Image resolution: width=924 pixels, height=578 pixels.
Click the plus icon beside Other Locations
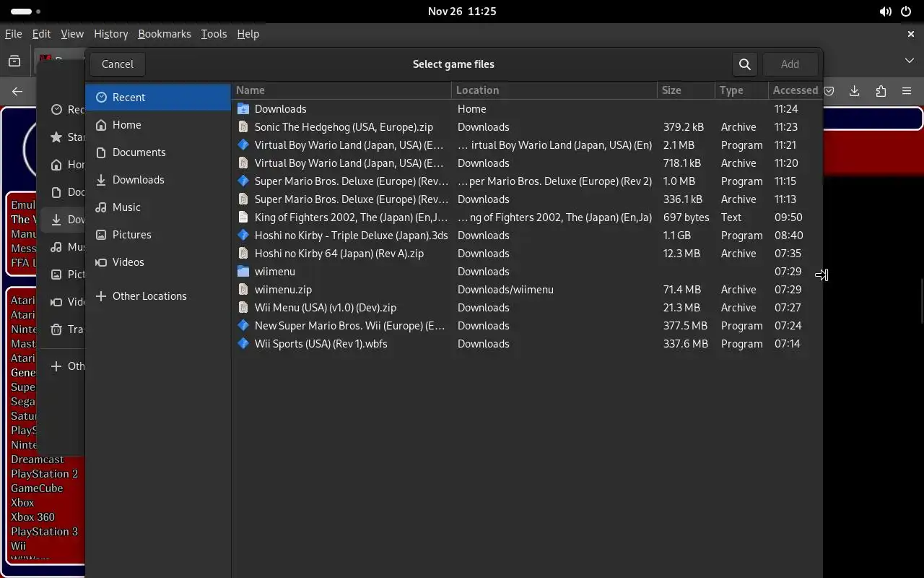(101, 296)
